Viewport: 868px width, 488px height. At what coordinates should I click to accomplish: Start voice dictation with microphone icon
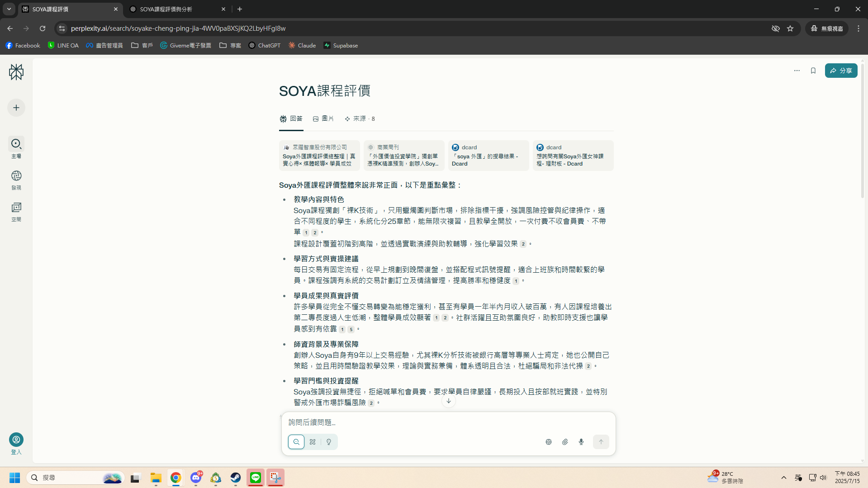pyautogui.click(x=581, y=442)
